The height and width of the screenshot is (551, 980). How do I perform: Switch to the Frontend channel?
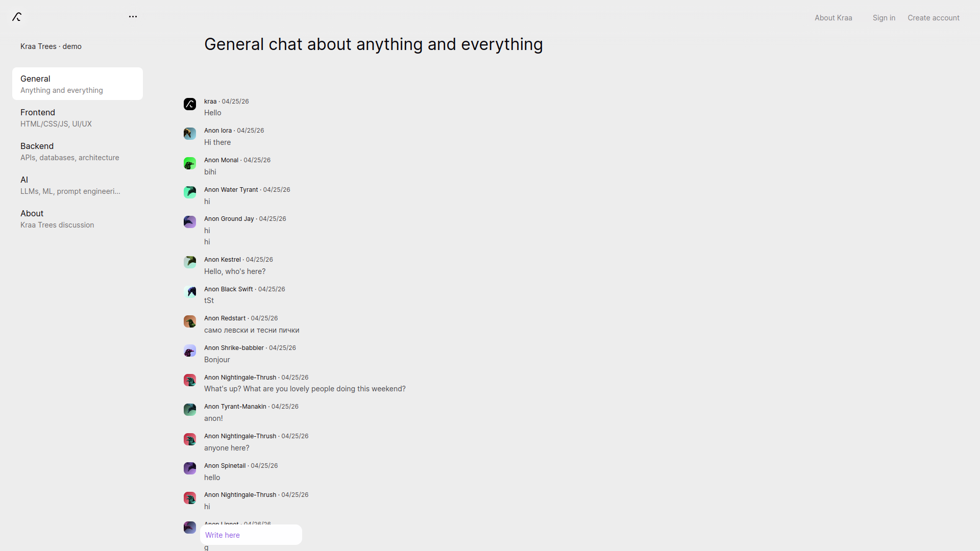click(x=78, y=117)
